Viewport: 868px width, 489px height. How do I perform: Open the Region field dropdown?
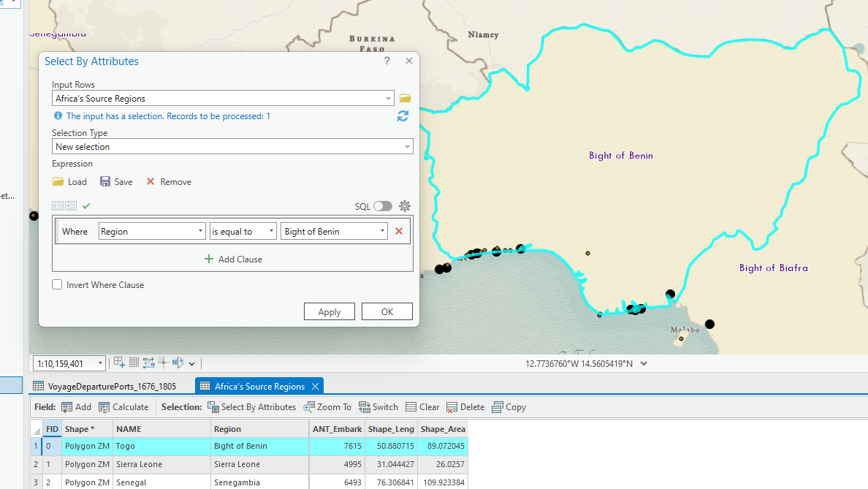[x=152, y=232]
